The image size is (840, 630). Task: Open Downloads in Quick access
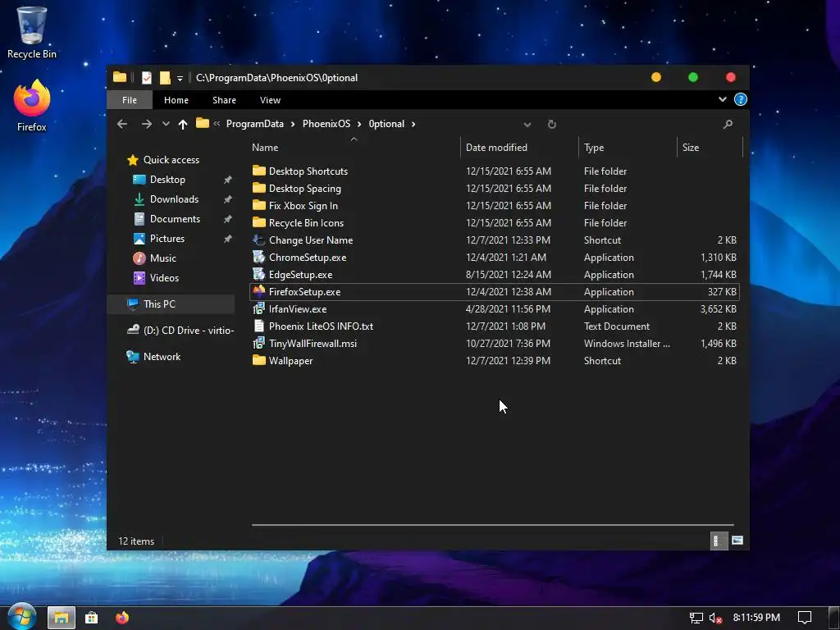click(x=174, y=199)
